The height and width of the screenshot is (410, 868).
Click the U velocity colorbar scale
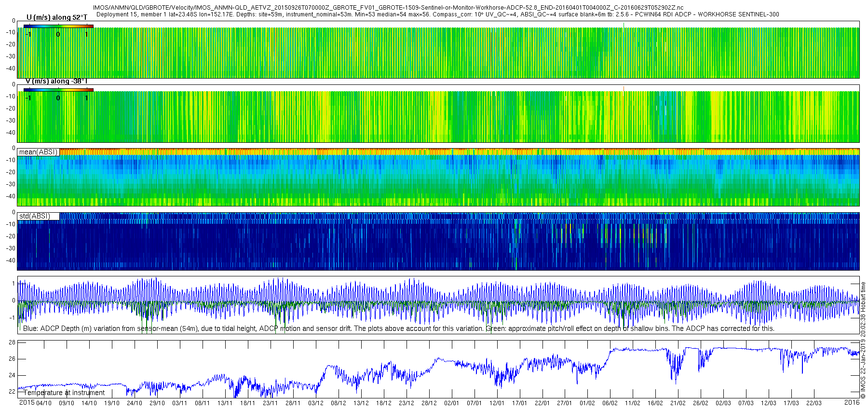58,26
